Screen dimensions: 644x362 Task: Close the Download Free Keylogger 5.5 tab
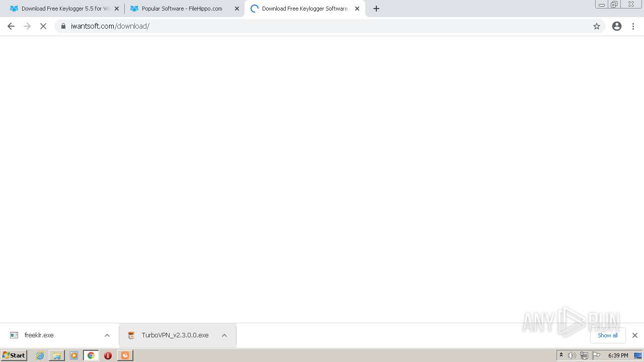[x=117, y=9]
